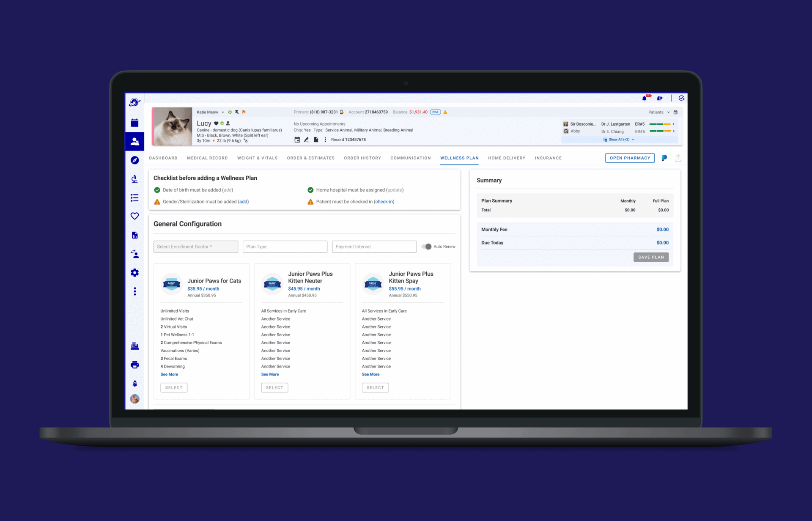Open notification settings bell-gear icon

point(659,99)
